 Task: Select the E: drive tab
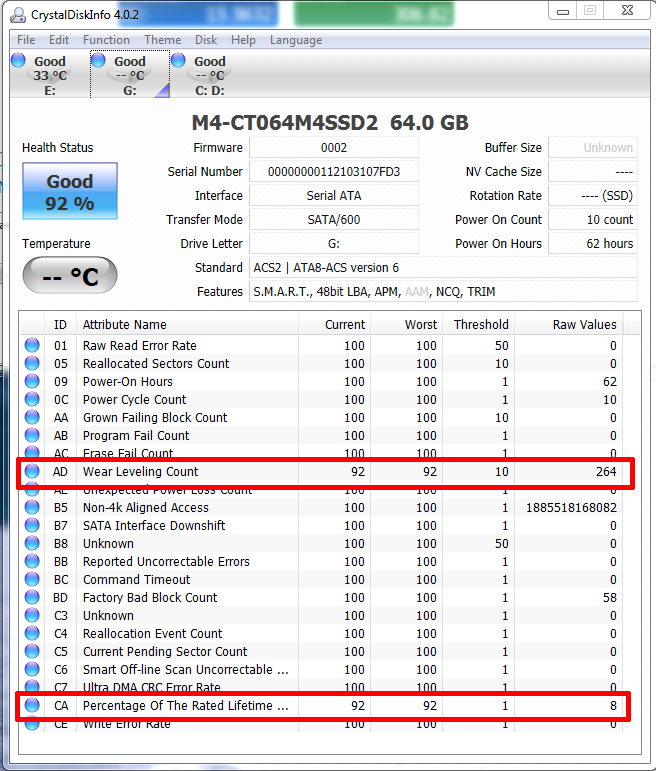[50, 75]
